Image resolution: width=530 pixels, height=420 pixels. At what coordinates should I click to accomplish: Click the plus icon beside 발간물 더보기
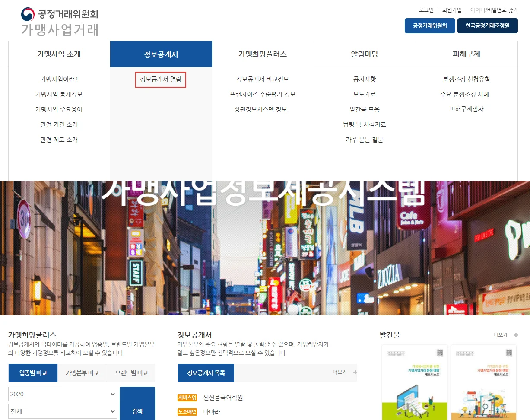coord(516,335)
